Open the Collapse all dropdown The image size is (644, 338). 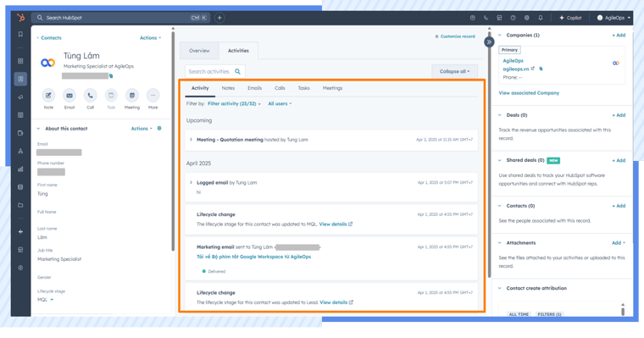[454, 71]
